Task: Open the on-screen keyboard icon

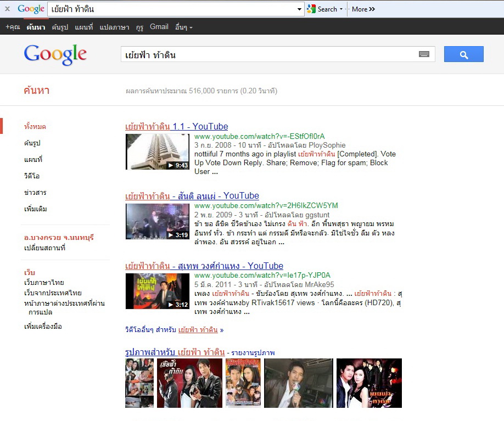Action: [x=424, y=54]
